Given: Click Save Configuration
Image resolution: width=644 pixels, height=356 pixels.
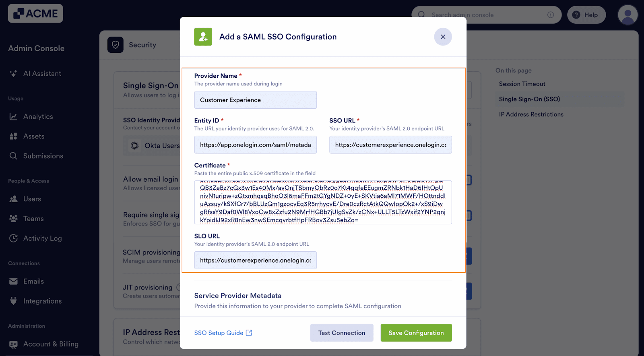Looking at the screenshot, I should [x=416, y=333].
